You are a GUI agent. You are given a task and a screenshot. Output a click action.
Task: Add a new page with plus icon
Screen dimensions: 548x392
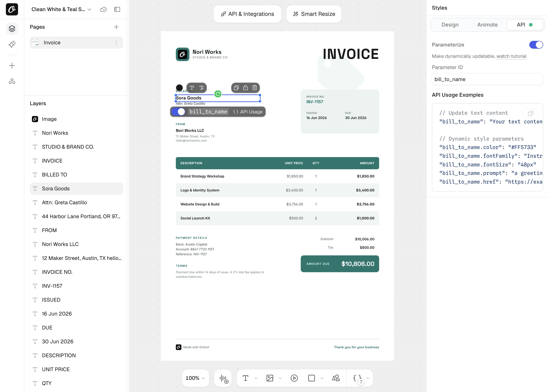[x=116, y=27]
